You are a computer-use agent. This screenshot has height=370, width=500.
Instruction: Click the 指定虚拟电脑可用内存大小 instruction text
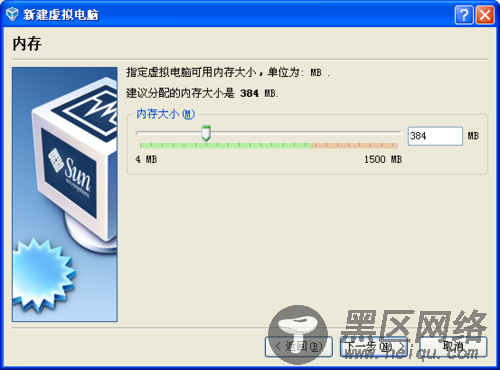228,72
